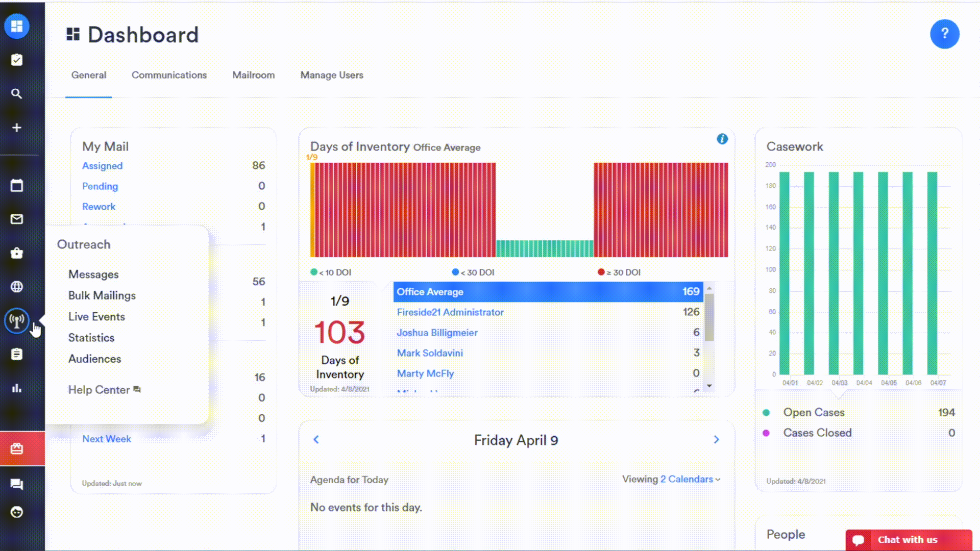Select the Office Average row
The width and height of the screenshot is (980, 551).
[x=548, y=292]
